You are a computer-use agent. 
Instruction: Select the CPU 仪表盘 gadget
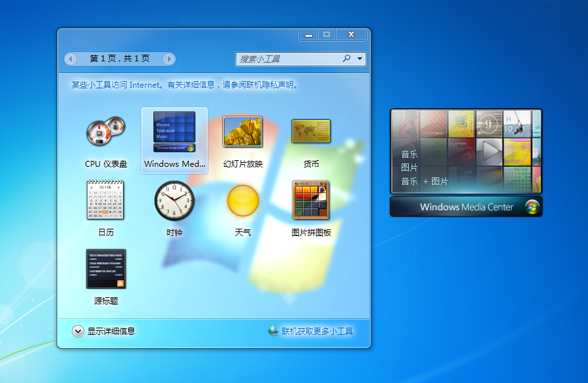click(105, 131)
